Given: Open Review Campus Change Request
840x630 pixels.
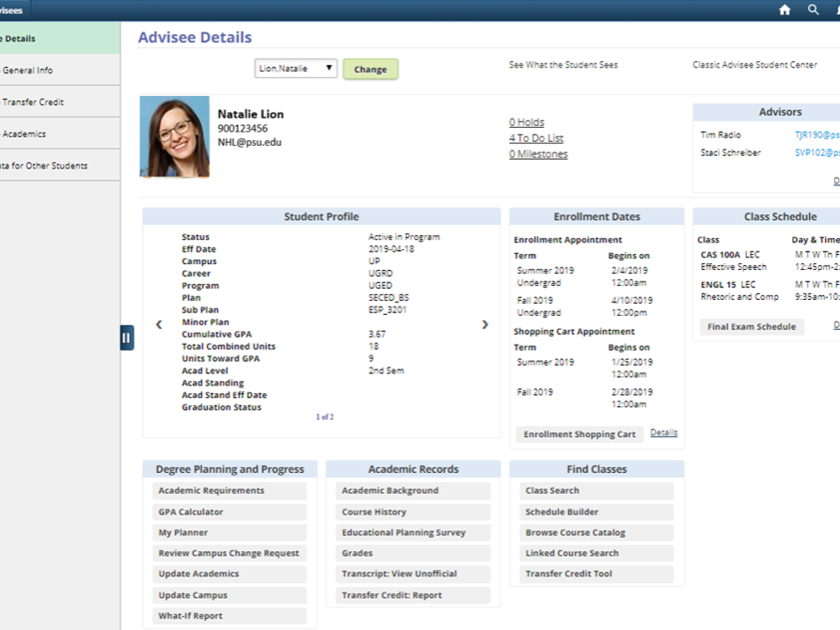Looking at the screenshot, I should 230,554.
